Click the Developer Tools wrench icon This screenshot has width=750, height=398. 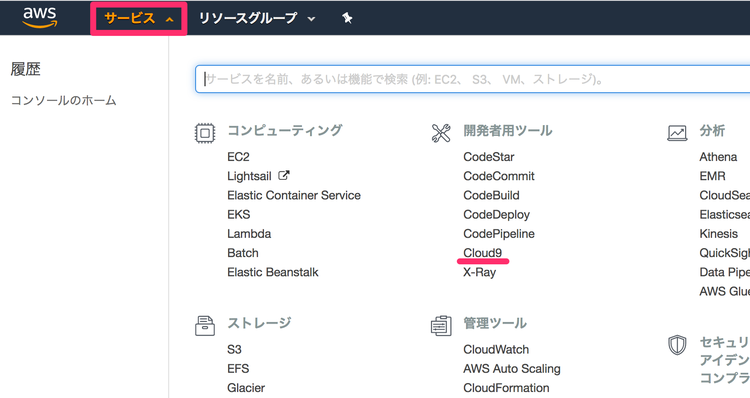(441, 133)
